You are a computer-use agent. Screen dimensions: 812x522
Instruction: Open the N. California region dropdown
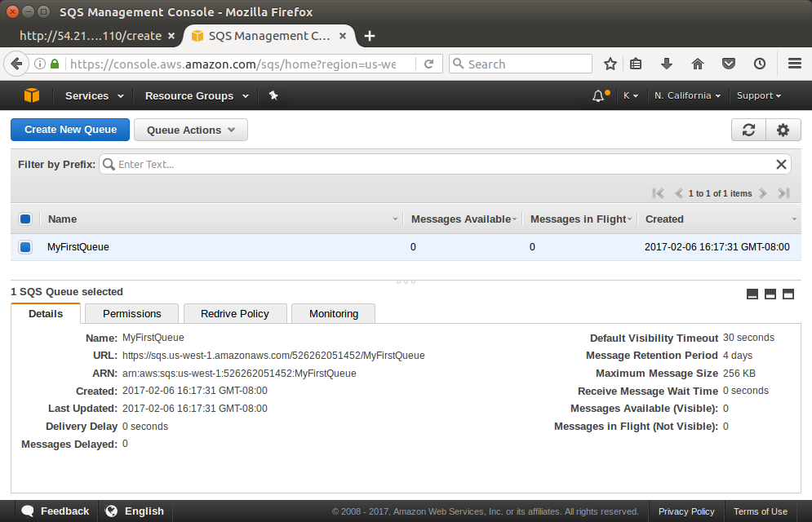(x=687, y=95)
